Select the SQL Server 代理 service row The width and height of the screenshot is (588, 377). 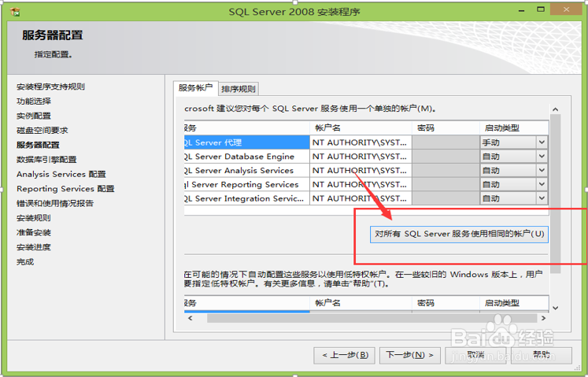pos(246,142)
